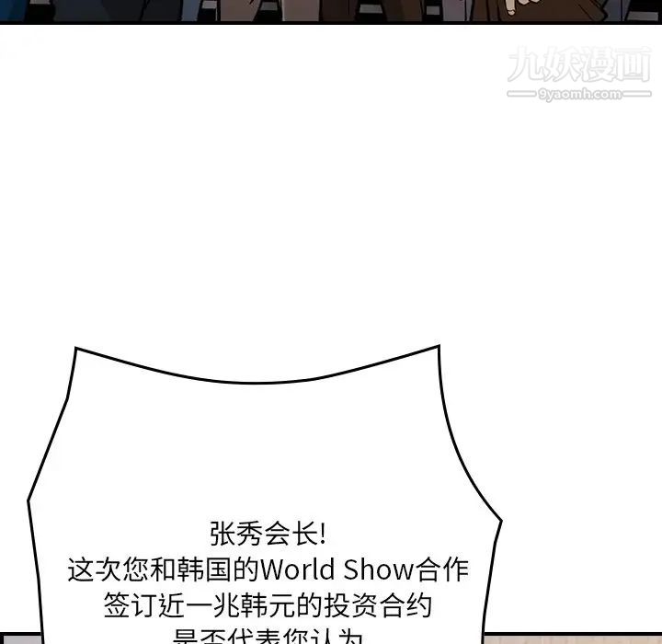
Task: Click the 张秀会长! text line
Action: coord(268,533)
